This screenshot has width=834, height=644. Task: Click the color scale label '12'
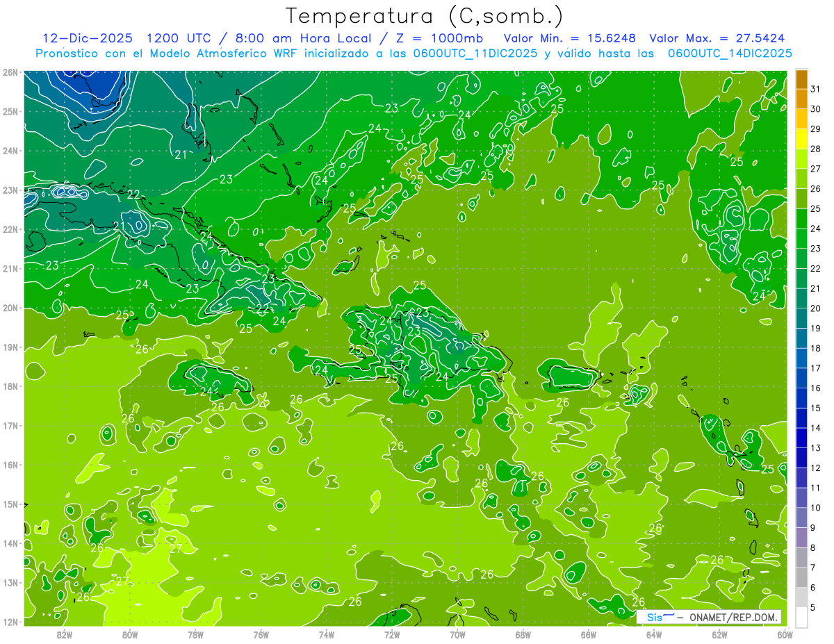[816, 468]
